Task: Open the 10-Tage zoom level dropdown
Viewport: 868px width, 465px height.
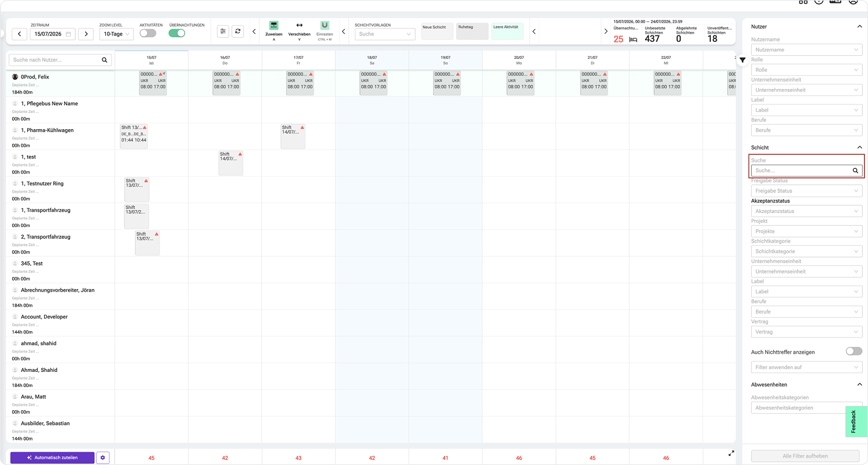Action: [116, 34]
